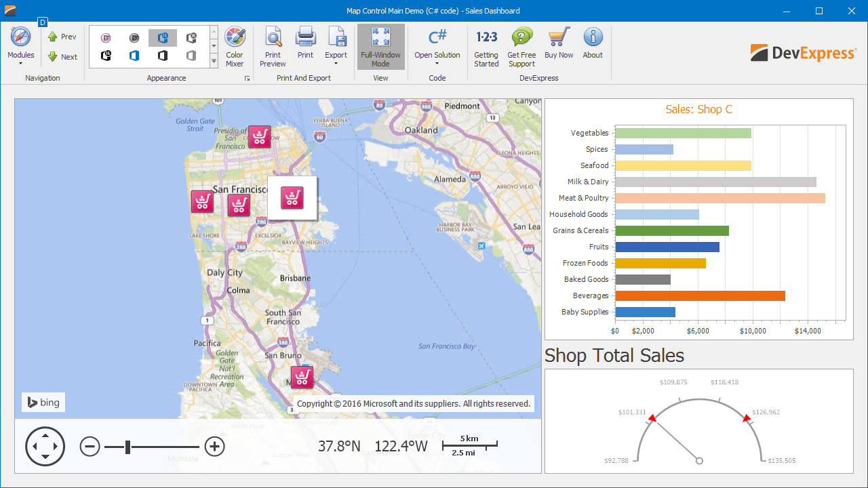Open the Color Mixer tool
The height and width of the screenshot is (488, 868).
(235, 47)
